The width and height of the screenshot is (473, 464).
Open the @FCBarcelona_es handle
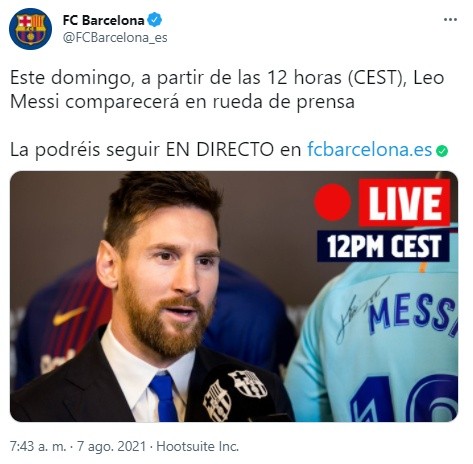click(x=115, y=38)
